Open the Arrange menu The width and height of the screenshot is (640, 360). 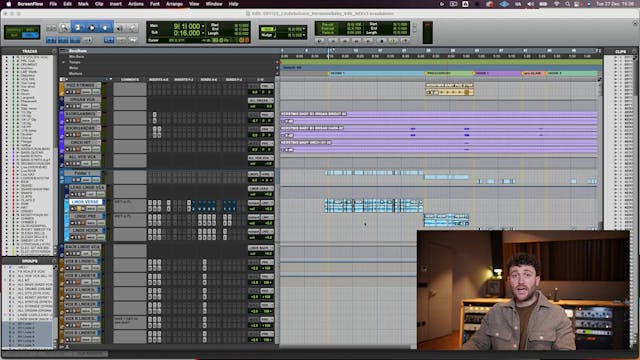coord(174,4)
